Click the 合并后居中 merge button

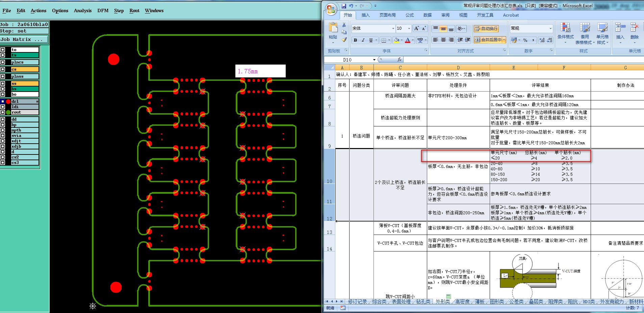(488, 40)
